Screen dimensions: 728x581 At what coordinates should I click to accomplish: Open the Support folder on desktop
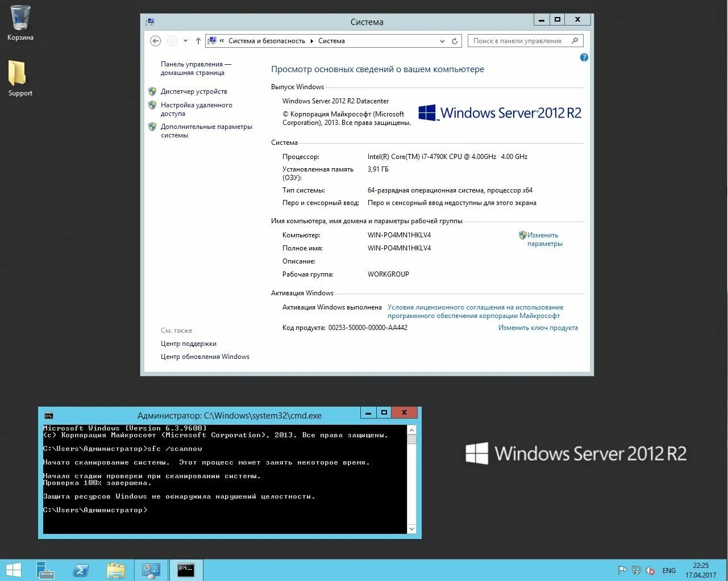(x=20, y=78)
